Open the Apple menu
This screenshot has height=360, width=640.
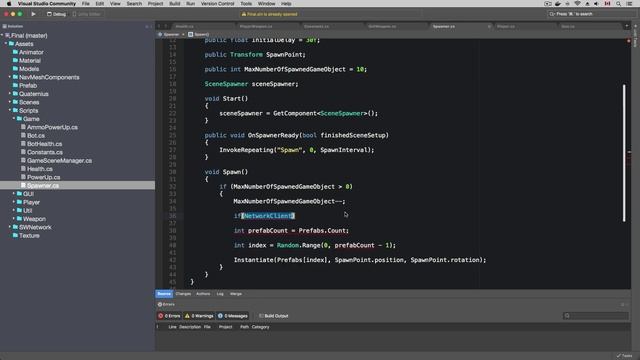point(9,4)
